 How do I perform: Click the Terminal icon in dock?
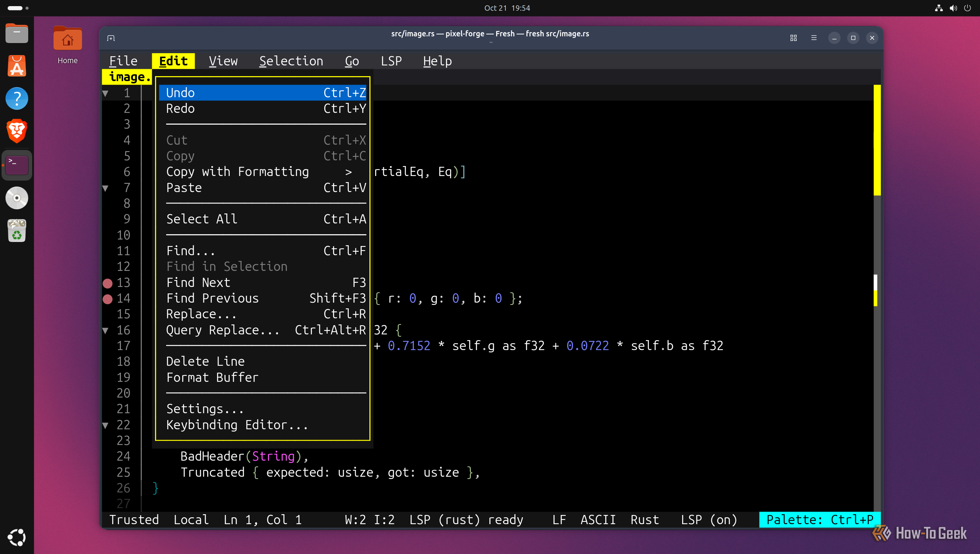(17, 165)
